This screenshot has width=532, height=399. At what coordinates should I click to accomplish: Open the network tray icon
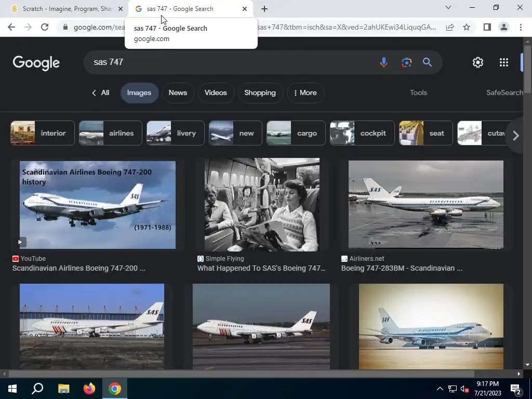point(453,389)
